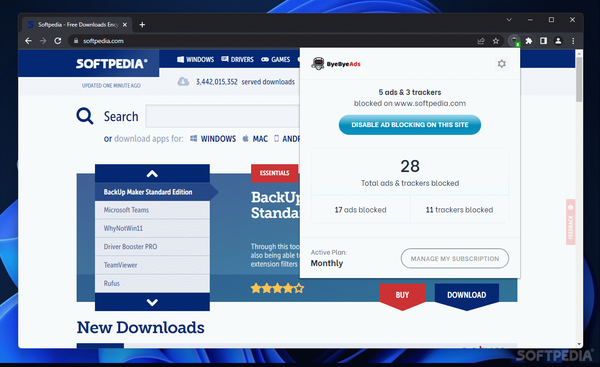600x367 pixels.
Task: Select the Softpedia browser tab
Action: coord(77,25)
